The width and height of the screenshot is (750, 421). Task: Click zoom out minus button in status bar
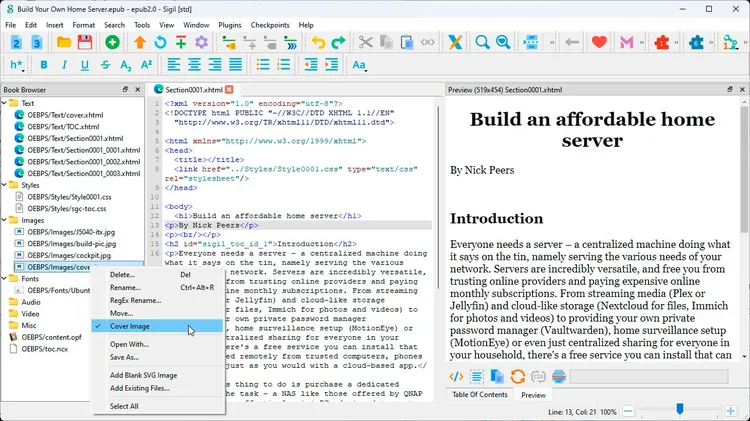(x=629, y=411)
